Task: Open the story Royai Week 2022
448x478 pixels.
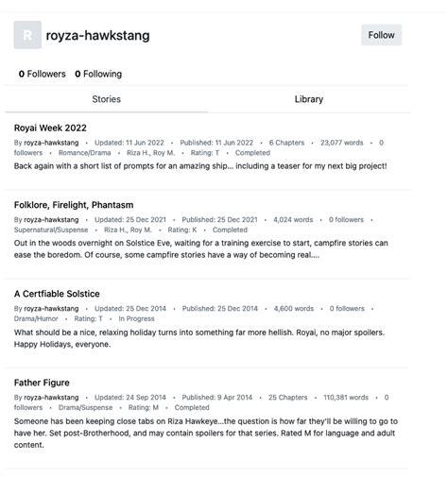Action: 50,128
